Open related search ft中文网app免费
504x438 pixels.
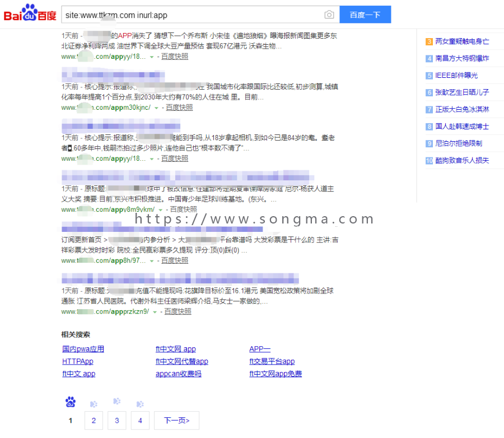(x=276, y=374)
